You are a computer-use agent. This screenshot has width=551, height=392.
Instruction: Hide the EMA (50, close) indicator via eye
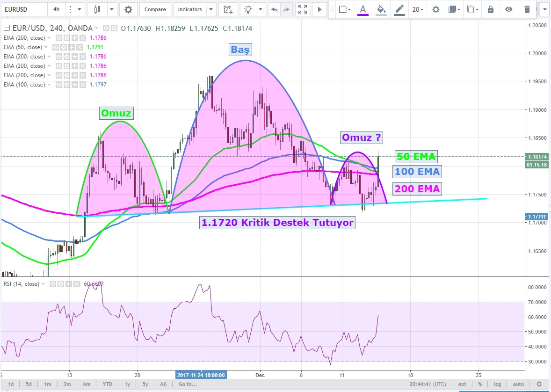coord(55,47)
